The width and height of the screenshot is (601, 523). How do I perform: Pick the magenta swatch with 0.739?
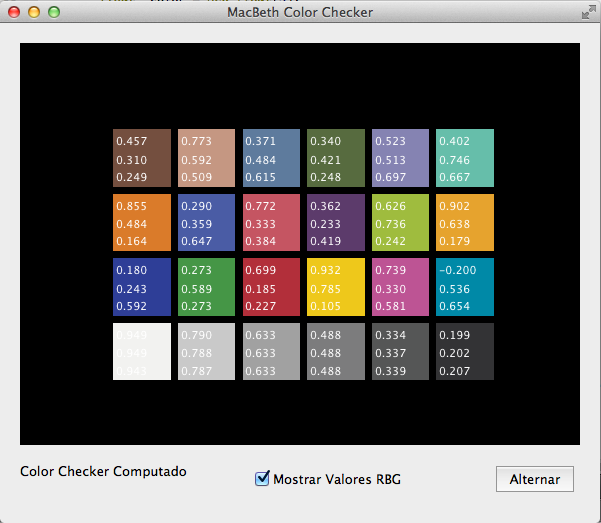[400, 287]
